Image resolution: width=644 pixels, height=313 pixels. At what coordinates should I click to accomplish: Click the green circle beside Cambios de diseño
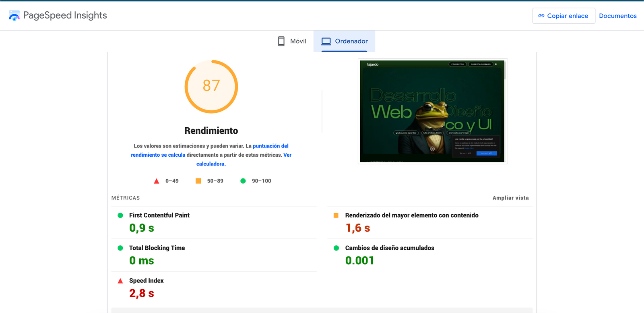(336, 248)
